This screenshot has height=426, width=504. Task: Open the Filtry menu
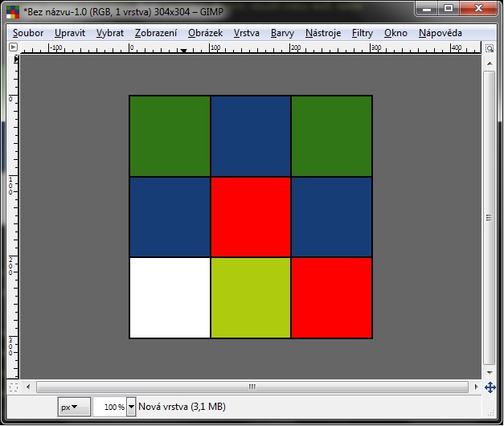(x=363, y=33)
